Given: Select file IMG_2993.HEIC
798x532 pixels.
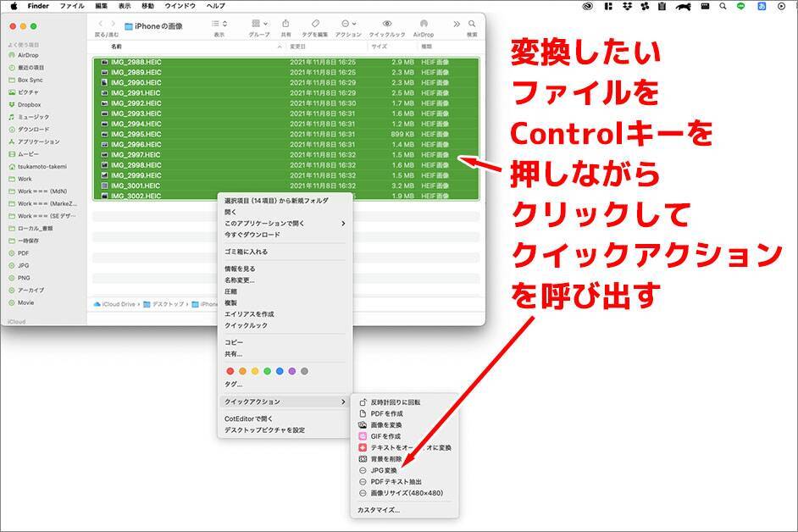Looking at the screenshot, I should click(x=286, y=114).
